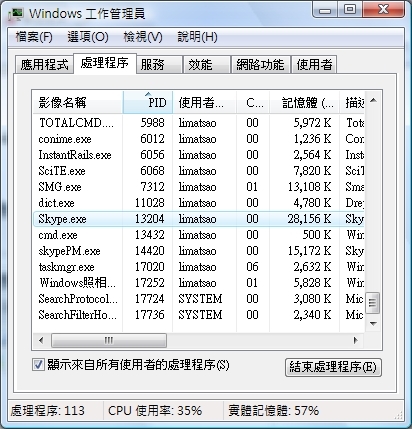This screenshot has width=412, height=429.
Task: Click the vertical scrollbar down arrow
Action: coord(373,323)
